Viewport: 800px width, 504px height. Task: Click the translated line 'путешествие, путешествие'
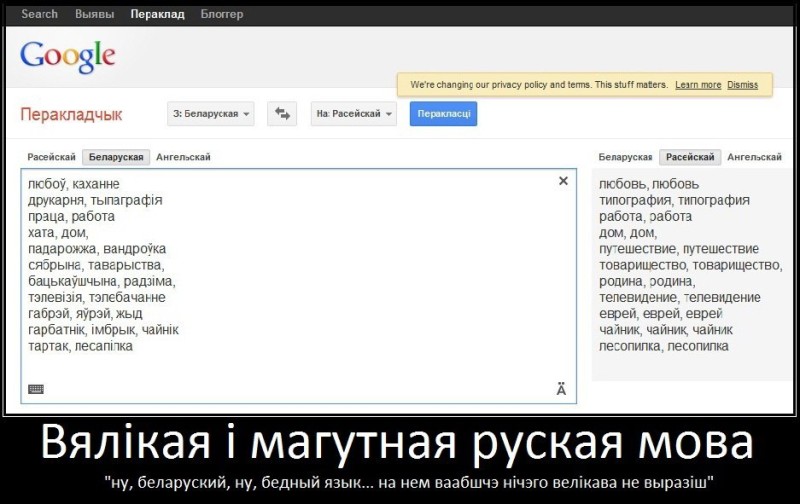point(679,249)
